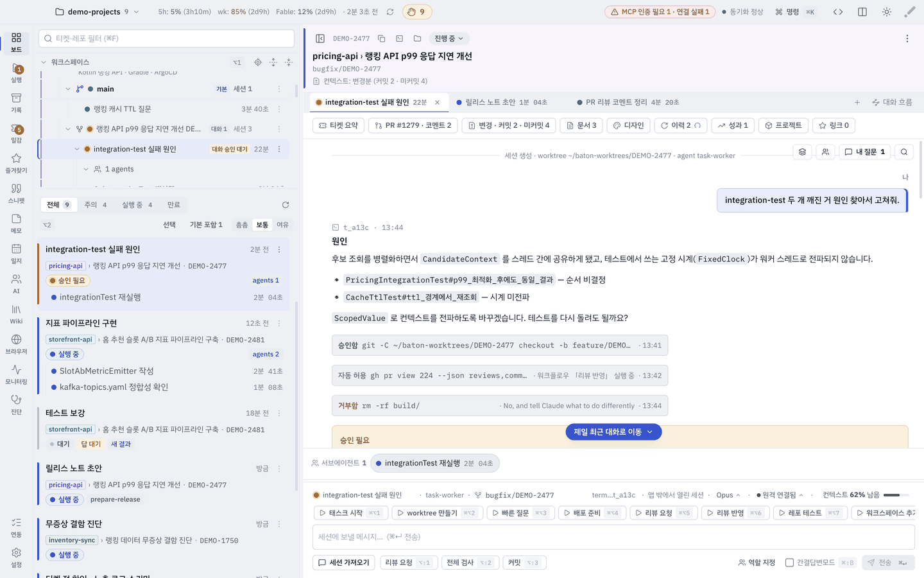Collapse the main branch tree row
The height and width of the screenshot is (578, 924).
[x=68, y=89]
